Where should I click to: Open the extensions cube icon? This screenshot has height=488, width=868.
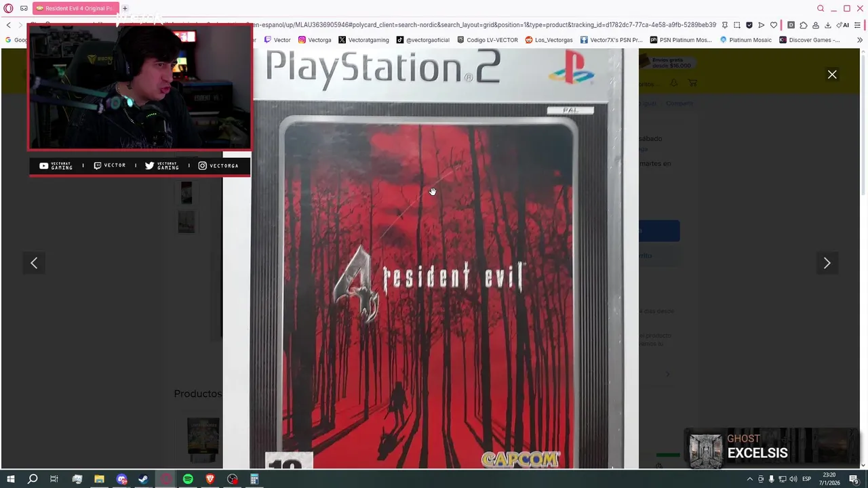coord(803,25)
